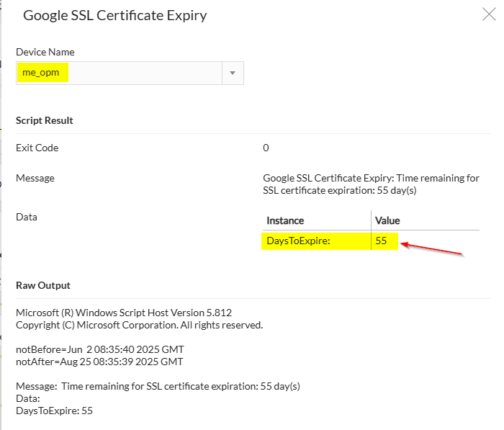Screen dimensions: 504x430
Task: Click the raw output Message line
Action: point(158,386)
